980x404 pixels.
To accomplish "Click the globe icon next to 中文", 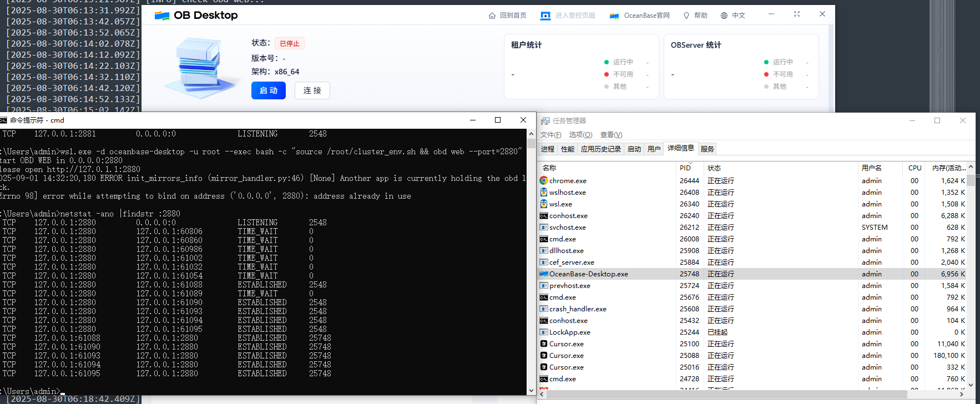I will (x=724, y=16).
